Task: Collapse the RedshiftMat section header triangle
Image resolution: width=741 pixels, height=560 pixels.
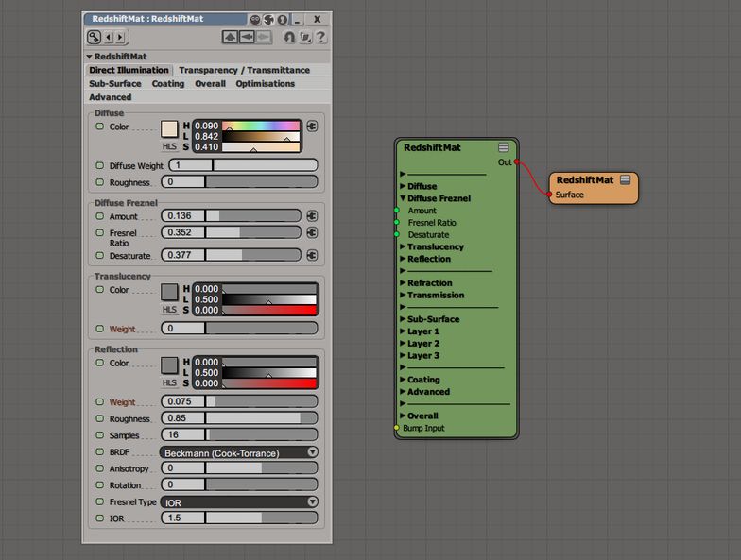Action: 89,57
